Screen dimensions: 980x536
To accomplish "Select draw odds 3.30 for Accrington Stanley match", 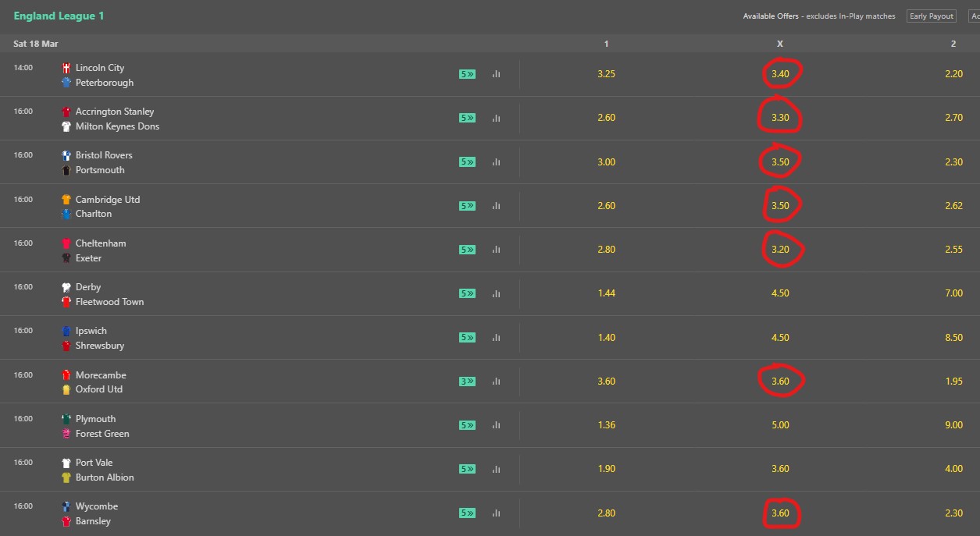I will 780,118.
